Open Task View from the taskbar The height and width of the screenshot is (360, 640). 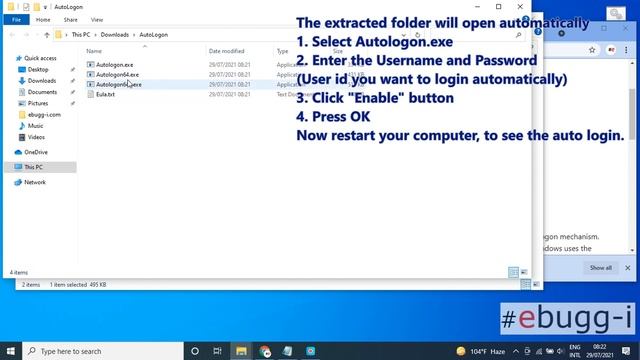(x=218, y=351)
